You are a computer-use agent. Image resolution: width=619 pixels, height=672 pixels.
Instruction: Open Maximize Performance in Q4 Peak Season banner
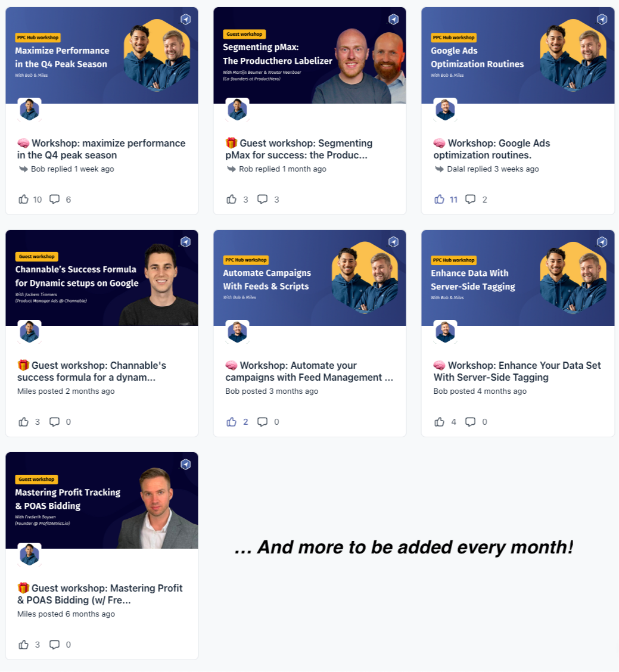click(102, 55)
